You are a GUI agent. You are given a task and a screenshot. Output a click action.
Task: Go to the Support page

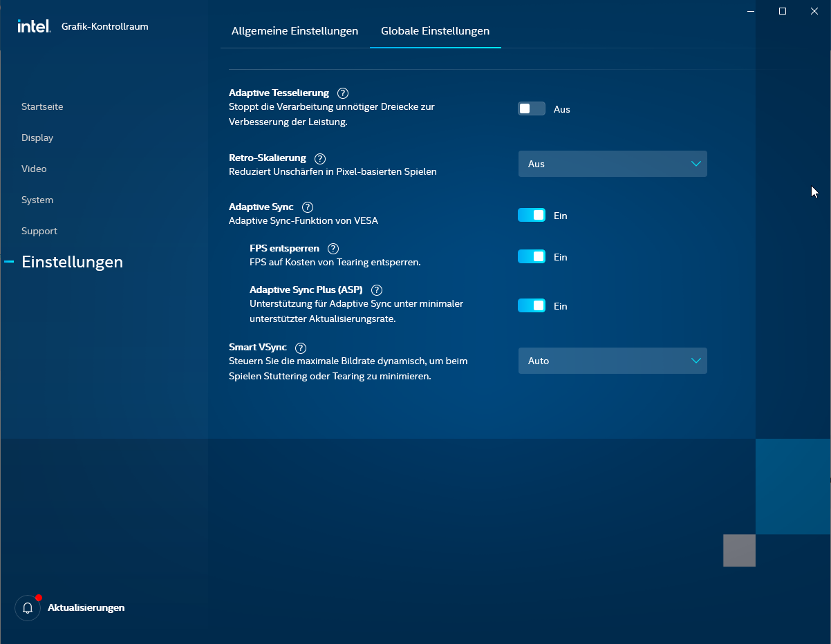point(39,231)
